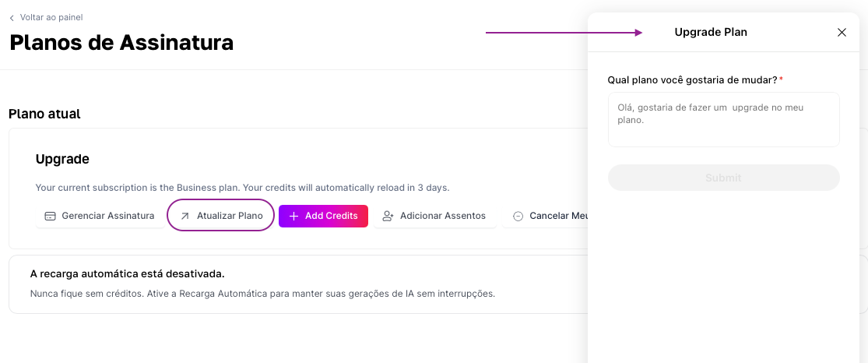Viewport: 868px width, 363px height.
Task: Focus the plan change message text box
Action: tap(723, 120)
